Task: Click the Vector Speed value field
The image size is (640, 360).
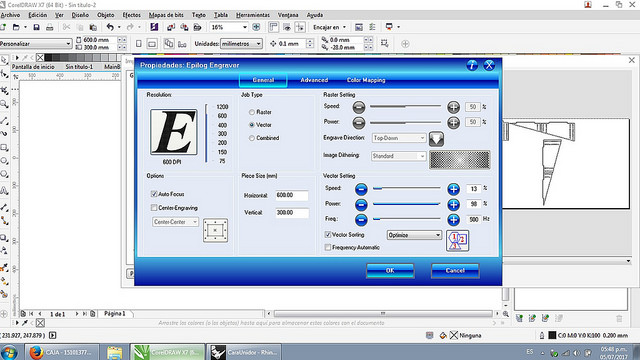Action: coord(473,189)
